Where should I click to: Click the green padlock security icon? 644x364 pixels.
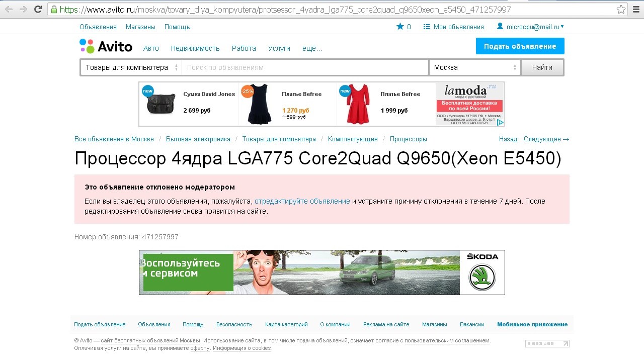tap(54, 9)
